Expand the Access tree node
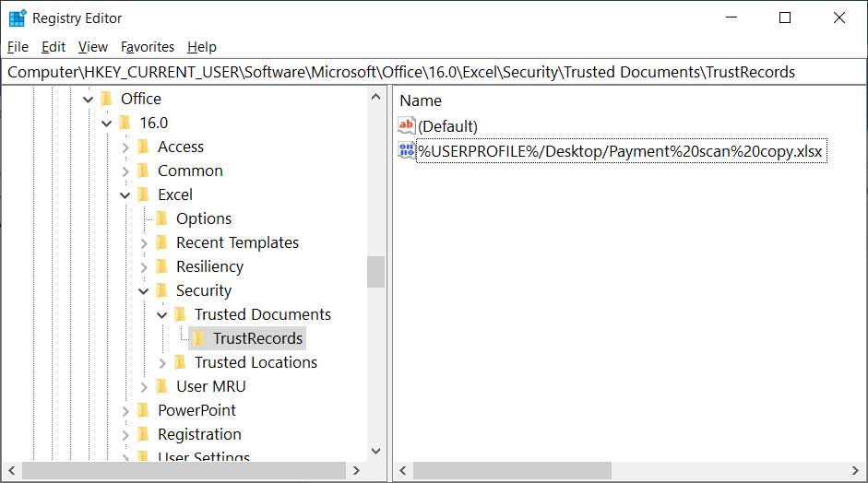The width and height of the screenshot is (868, 483). click(125, 147)
